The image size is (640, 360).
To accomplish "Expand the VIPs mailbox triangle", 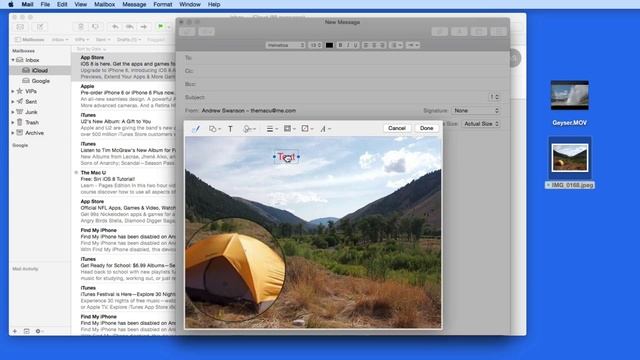I will (x=13, y=91).
